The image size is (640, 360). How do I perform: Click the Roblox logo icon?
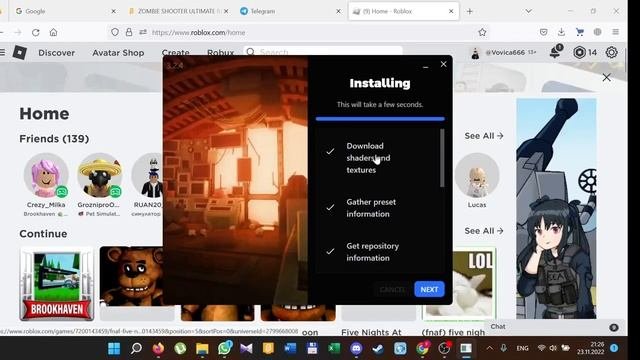point(20,53)
